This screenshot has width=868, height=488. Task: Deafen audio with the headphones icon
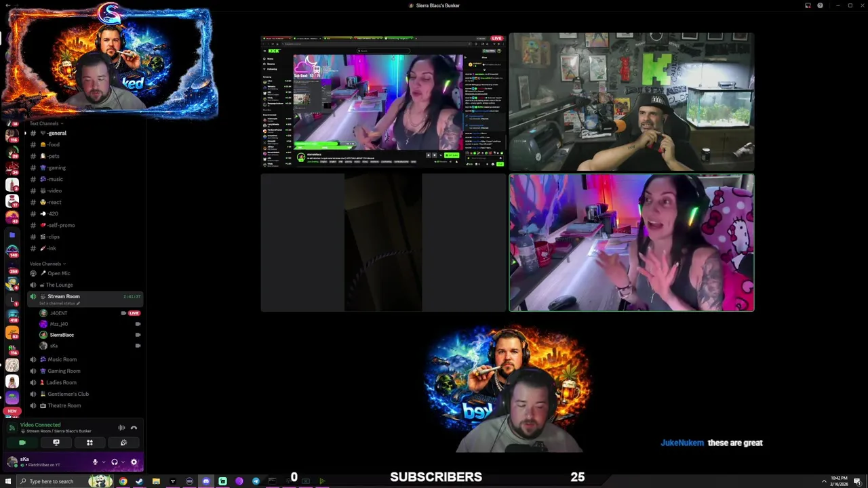[x=114, y=462]
